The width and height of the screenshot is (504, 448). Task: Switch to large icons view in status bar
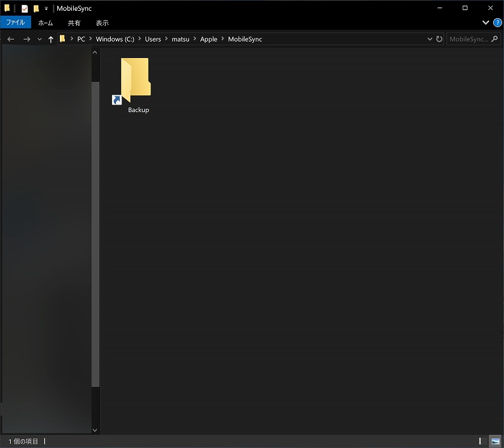(495, 441)
